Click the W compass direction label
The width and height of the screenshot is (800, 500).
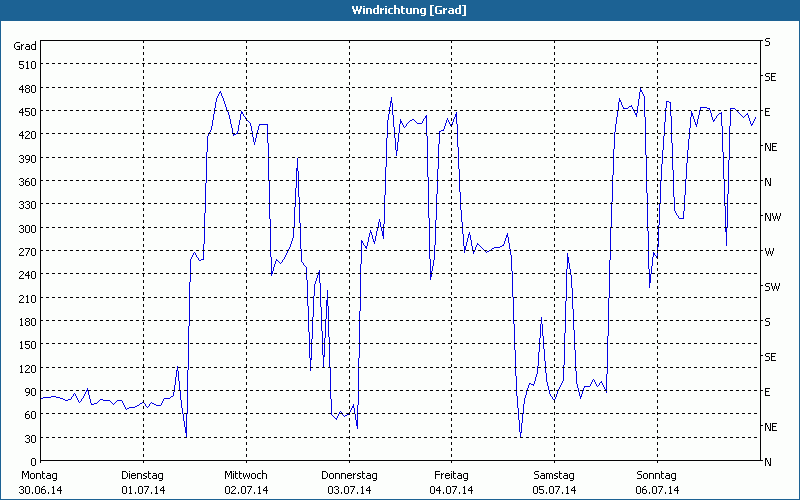coord(768,252)
